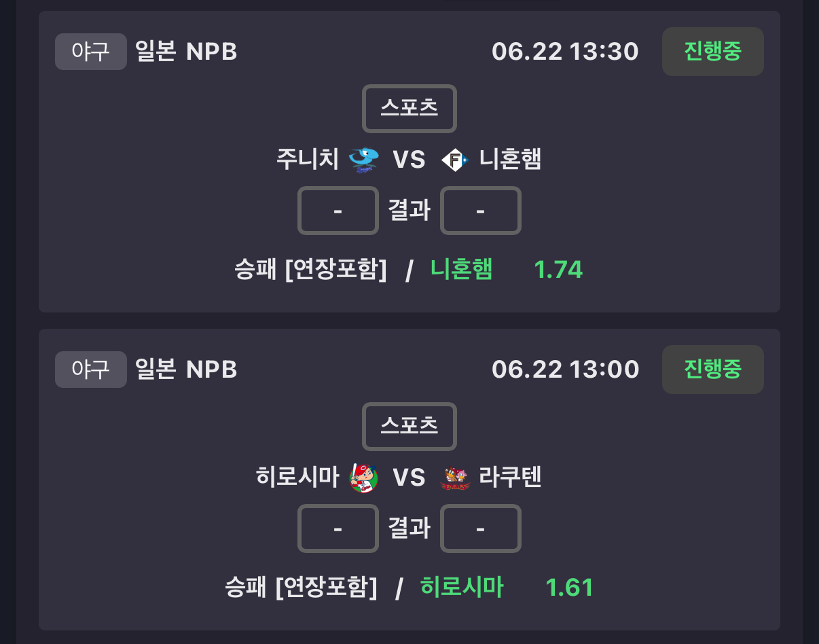Click the 히로시마 score result box

click(x=338, y=529)
